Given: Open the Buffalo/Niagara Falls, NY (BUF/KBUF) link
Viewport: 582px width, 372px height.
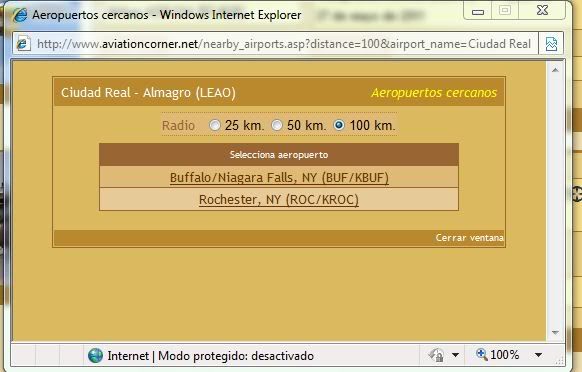Looking at the screenshot, I should click(x=279, y=177).
